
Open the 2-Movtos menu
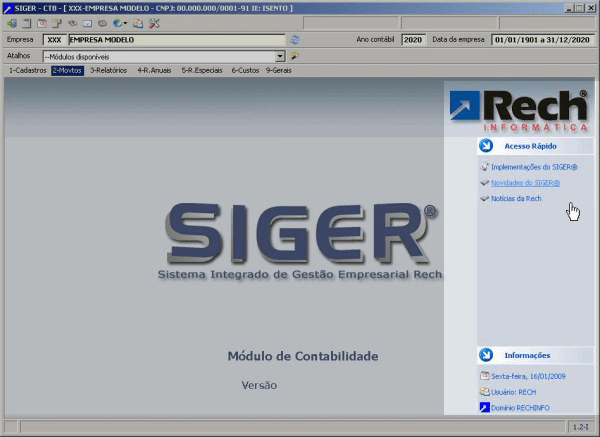point(67,70)
